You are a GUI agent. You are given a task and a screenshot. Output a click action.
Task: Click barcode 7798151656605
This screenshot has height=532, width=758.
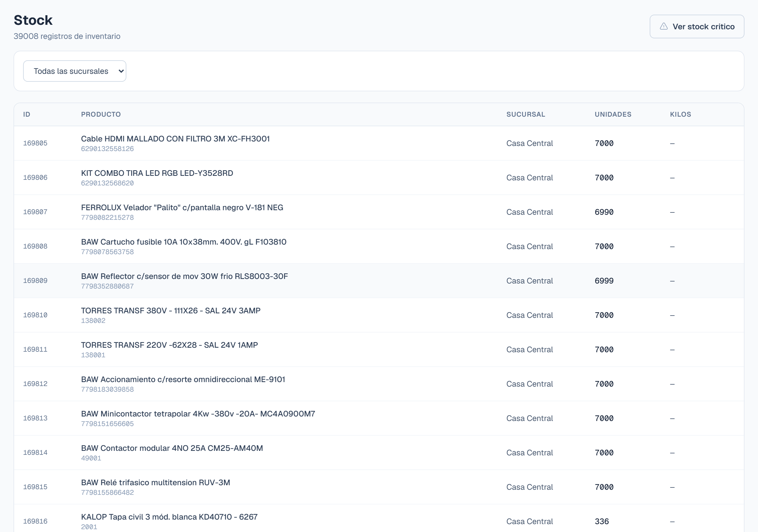tap(107, 424)
